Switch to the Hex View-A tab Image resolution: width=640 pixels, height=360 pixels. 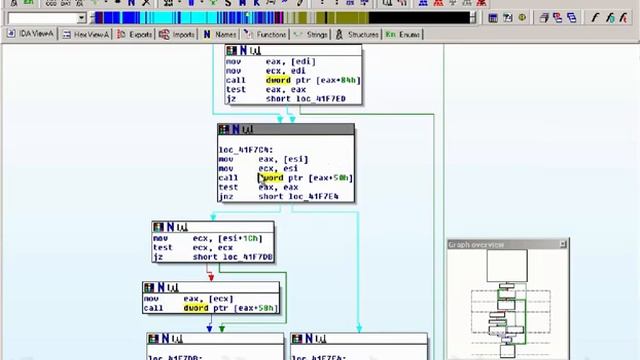(x=86, y=35)
